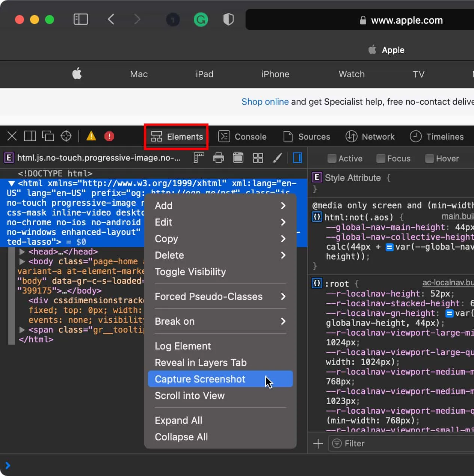Enable the Hover pseudo-class checkbox
The height and width of the screenshot is (476, 474).
(x=429, y=158)
